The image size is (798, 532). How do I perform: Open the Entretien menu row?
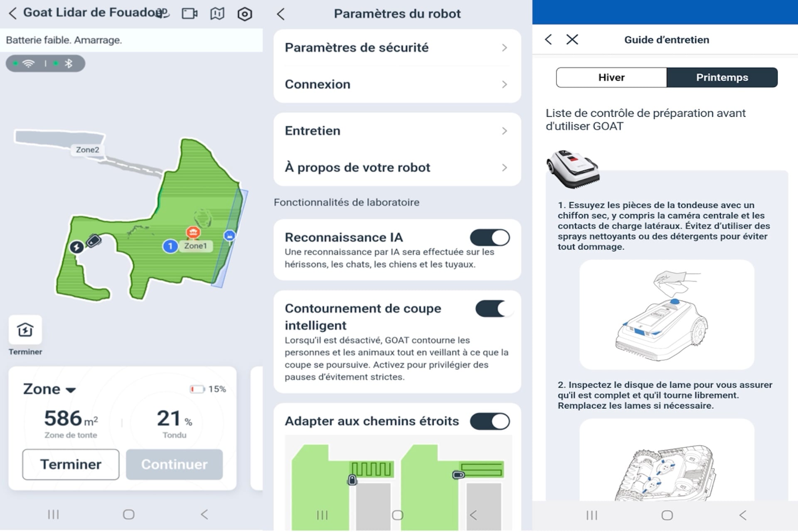pyautogui.click(x=397, y=131)
